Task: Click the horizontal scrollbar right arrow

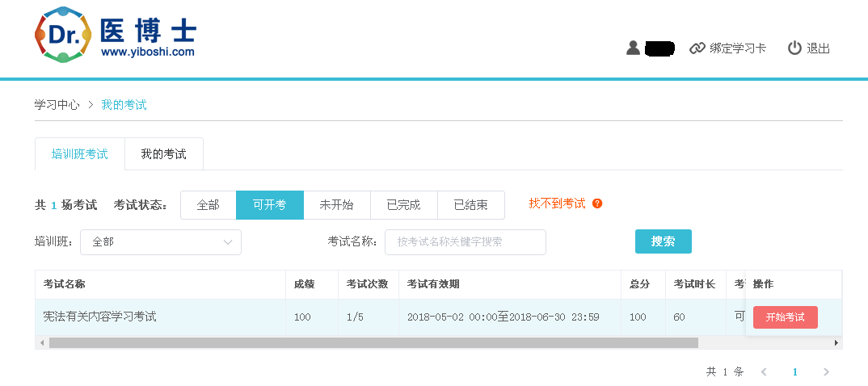Action: point(836,343)
